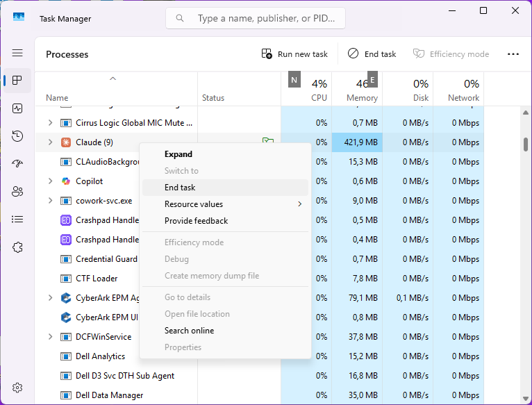The height and width of the screenshot is (405, 532).
Task: Sort by the Status column header
Action: click(x=239, y=89)
